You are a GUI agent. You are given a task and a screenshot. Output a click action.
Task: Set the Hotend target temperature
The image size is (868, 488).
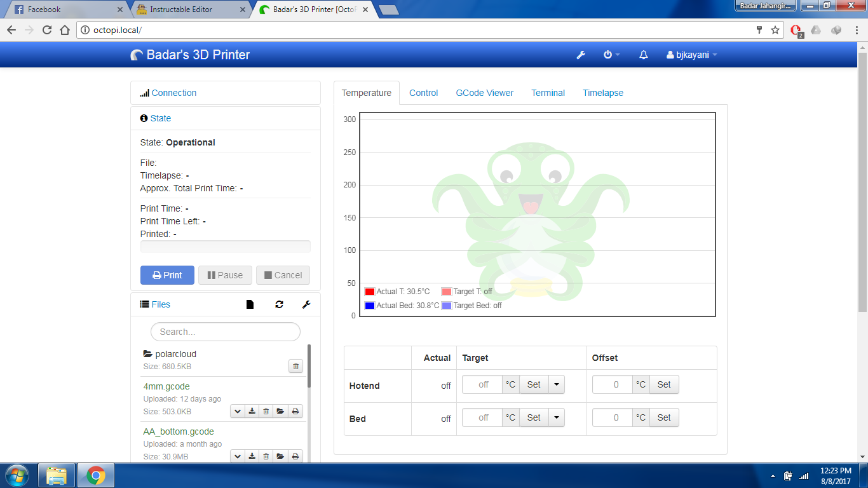pyautogui.click(x=534, y=384)
